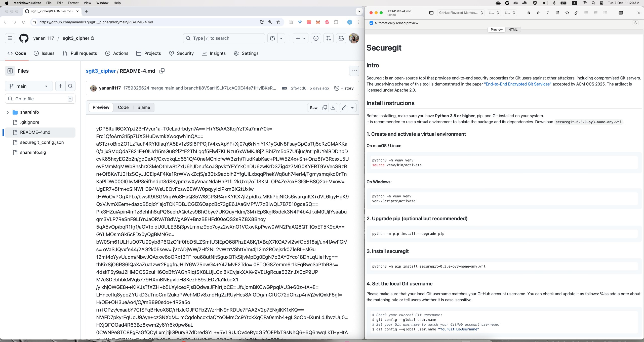
Task: Click the History button
Action: pos(344,88)
